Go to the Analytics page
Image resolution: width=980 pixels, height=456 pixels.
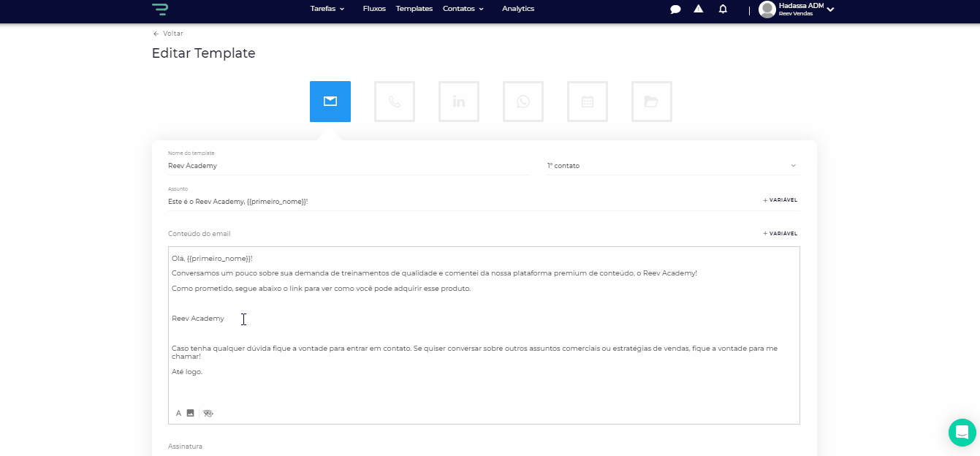(518, 9)
